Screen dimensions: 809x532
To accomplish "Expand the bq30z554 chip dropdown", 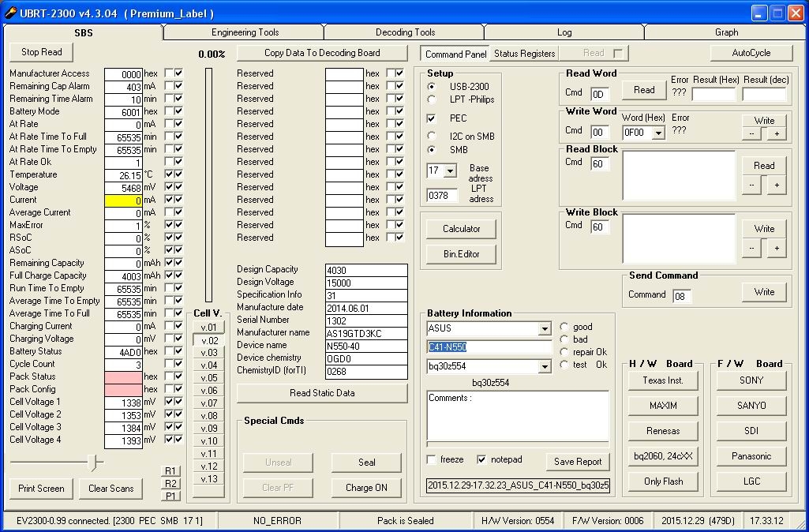I will (545, 366).
